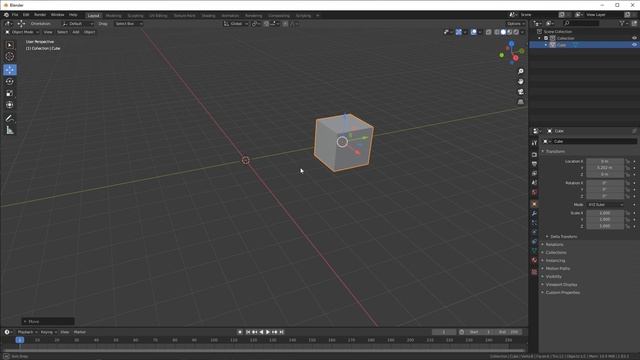
Task: Hide the Collection in the outliner
Action: [634, 38]
